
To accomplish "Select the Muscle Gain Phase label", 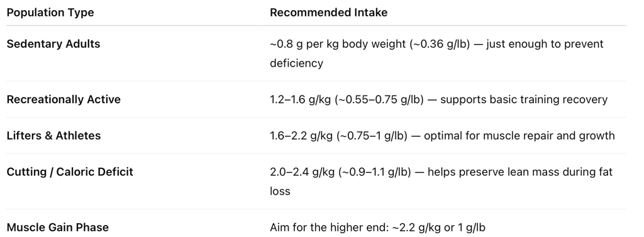I will coord(57,227).
